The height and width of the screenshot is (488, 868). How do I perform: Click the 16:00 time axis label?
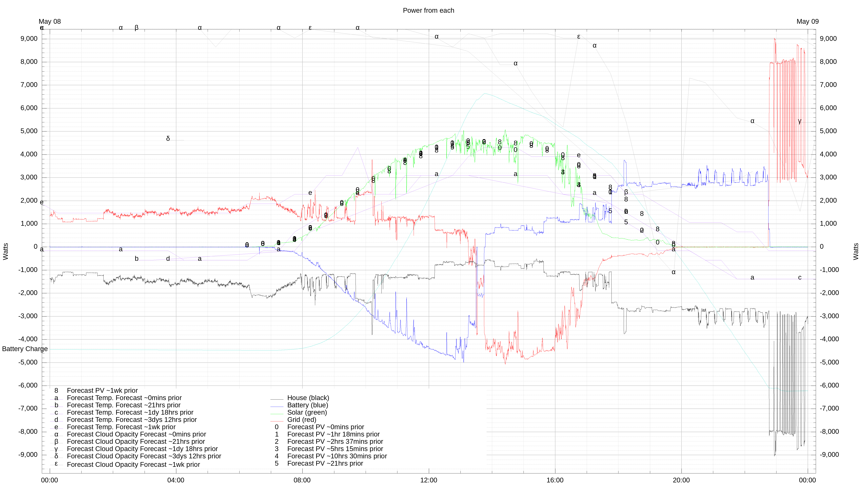(x=555, y=480)
